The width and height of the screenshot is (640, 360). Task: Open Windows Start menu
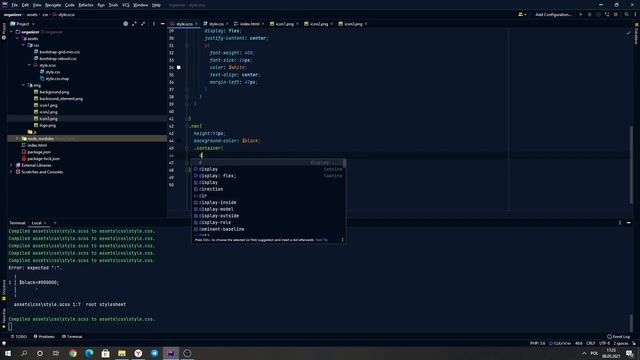click(8, 353)
